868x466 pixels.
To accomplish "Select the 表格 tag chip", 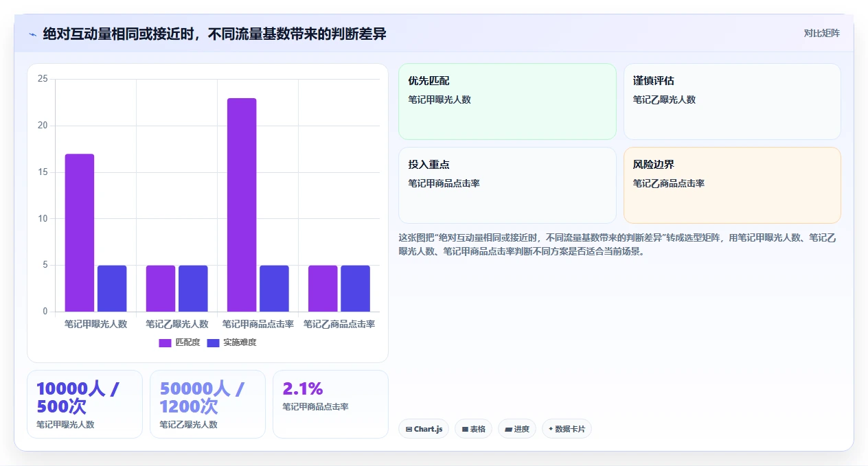I will pyautogui.click(x=473, y=429).
